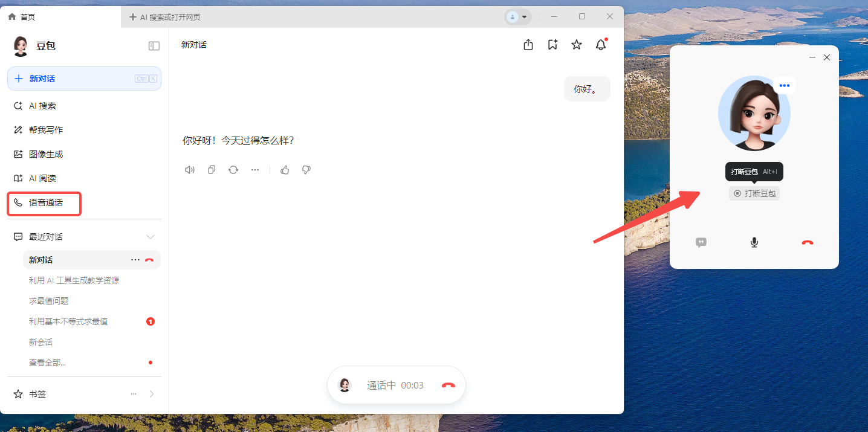Open more options for 新对话 row

(135, 260)
